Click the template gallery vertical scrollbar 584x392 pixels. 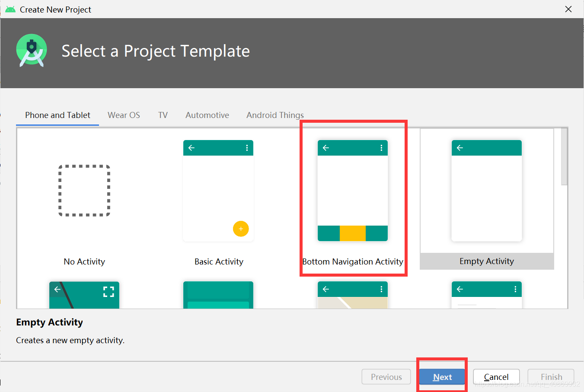pyautogui.click(x=565, y=157)
